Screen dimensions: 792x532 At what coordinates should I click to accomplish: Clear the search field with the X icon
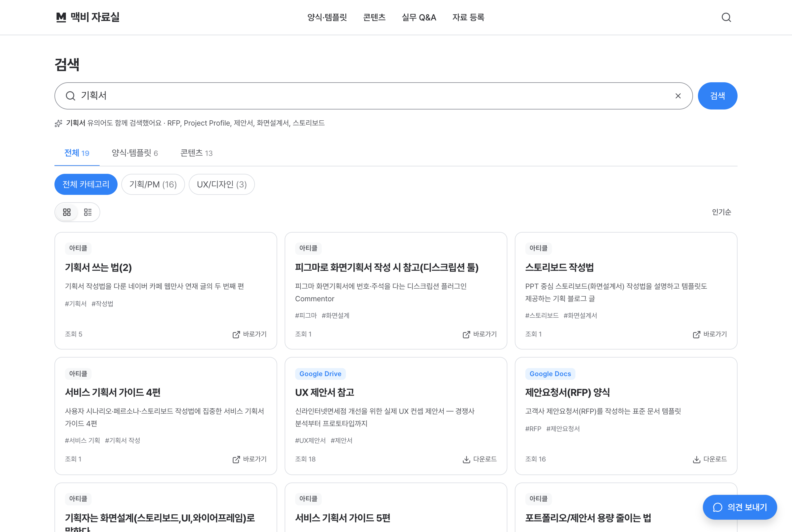coord(678,96)
